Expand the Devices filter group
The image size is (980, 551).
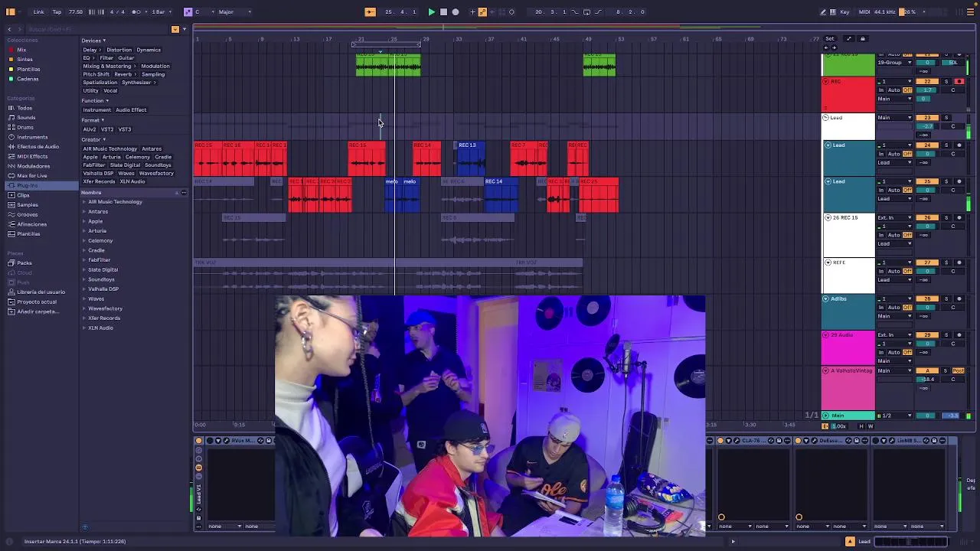click(x=93, y=41)
